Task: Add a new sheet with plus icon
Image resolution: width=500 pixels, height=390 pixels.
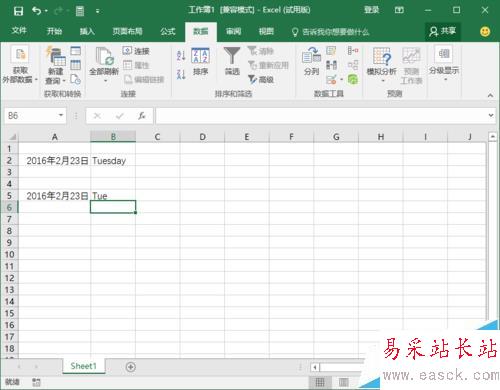Action: click(x=131, y=367)
